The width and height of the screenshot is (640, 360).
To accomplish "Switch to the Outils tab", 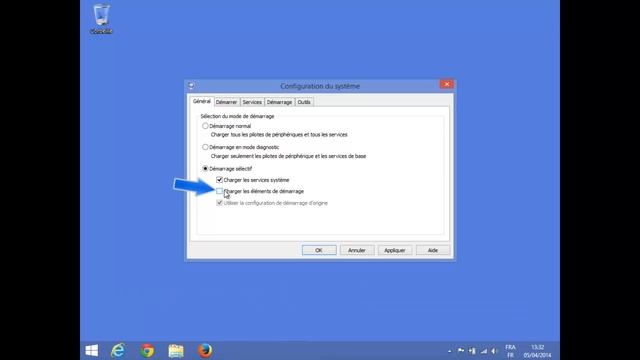I will click(x=304, y=102).
